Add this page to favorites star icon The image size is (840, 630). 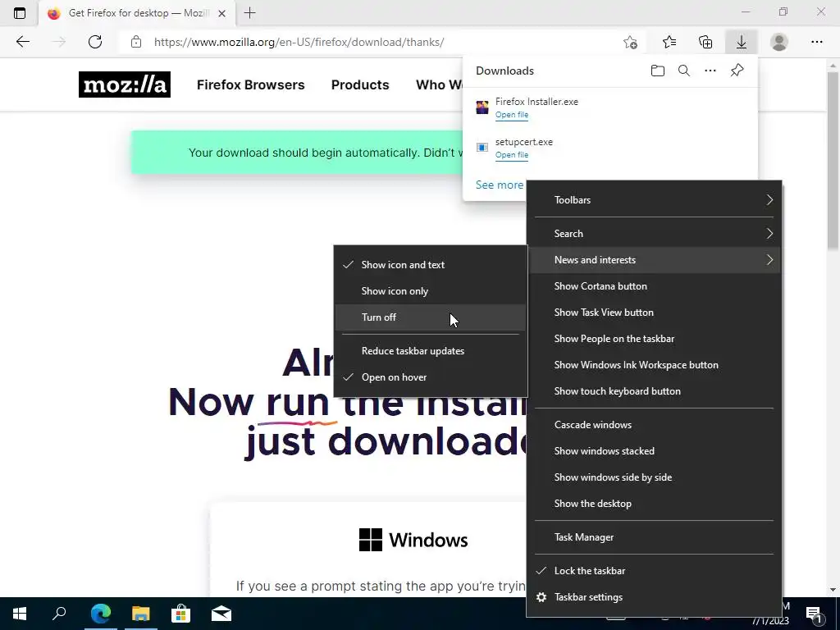tap(631, 42)
